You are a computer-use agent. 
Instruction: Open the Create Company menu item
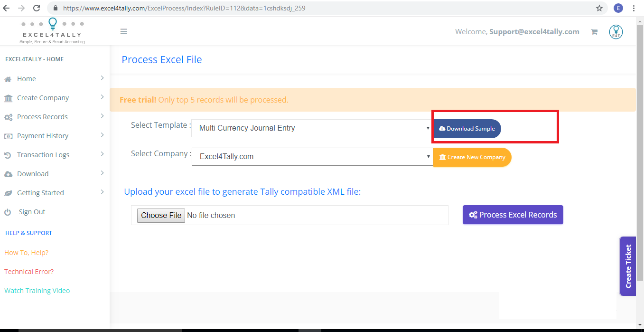tap(55, 98)
